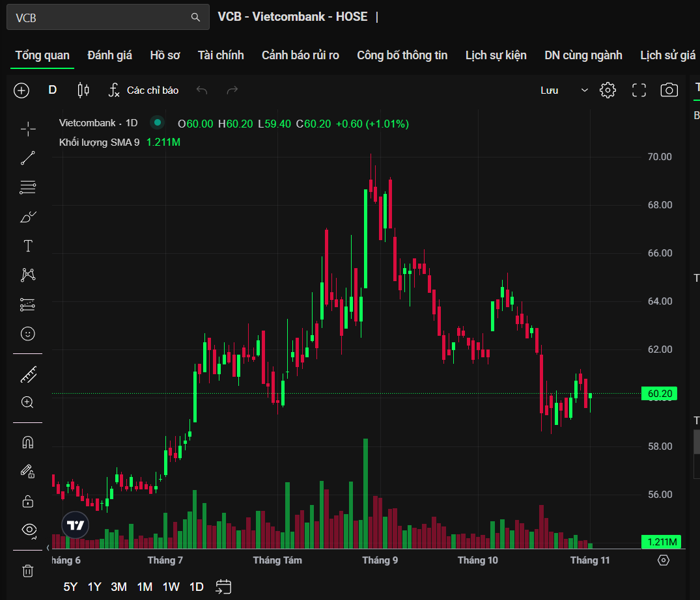Screen dimensions: 700x600
Task: Choose the ruler measure tool
Action: point(28,374)
